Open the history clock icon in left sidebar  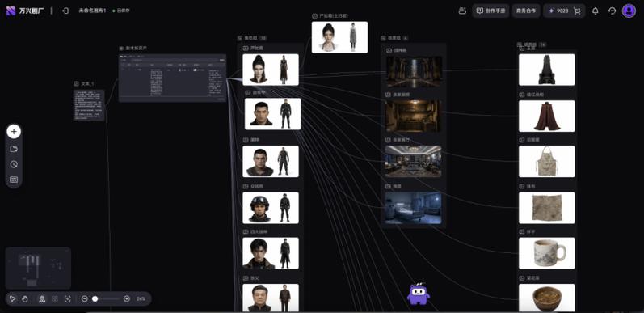14,164
